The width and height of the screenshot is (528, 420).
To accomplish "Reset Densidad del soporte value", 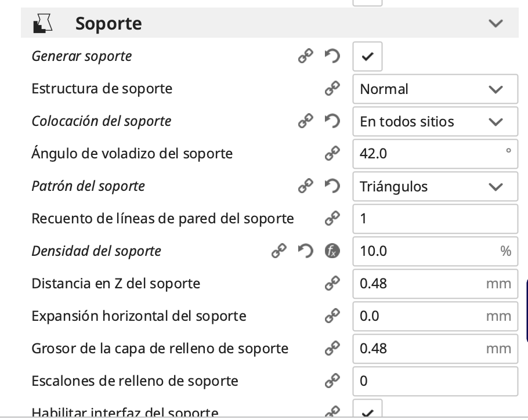I will pyautogui.click(x=305, y=251).
